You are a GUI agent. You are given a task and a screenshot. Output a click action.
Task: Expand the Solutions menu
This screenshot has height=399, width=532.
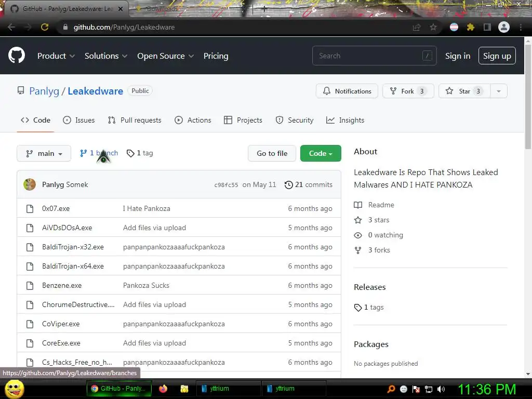coord(106,56)
